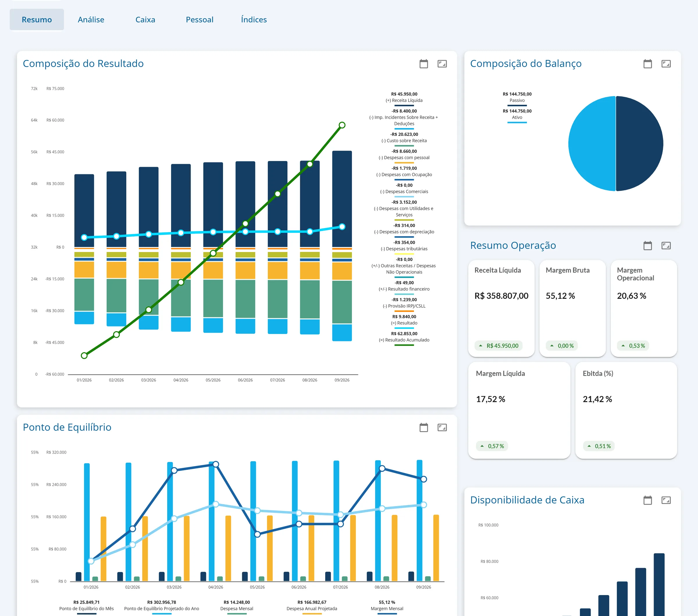
Task: Click the 04/2026 Margem Mensal peak point
Action: point(216,464)
